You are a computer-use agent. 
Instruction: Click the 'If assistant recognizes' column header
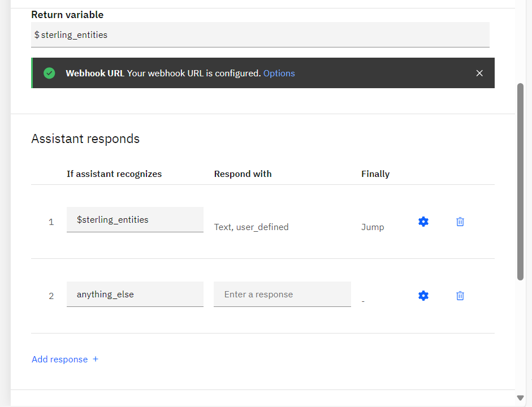point(114,174)
